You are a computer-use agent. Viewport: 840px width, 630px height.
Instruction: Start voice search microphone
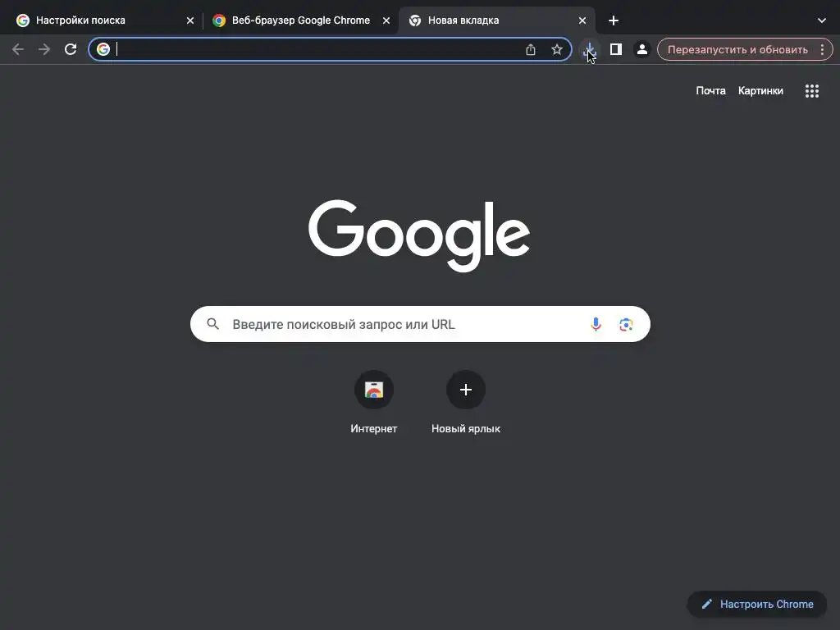[596, 324]
